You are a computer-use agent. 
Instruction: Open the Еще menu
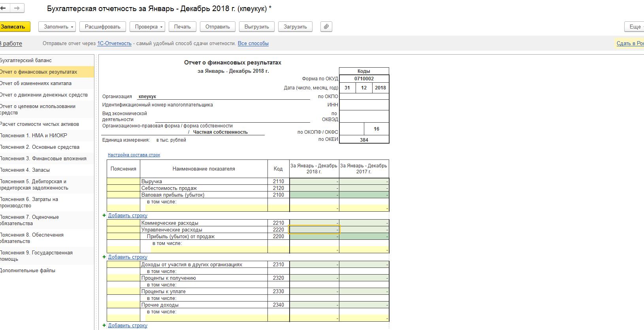point(635,27)
